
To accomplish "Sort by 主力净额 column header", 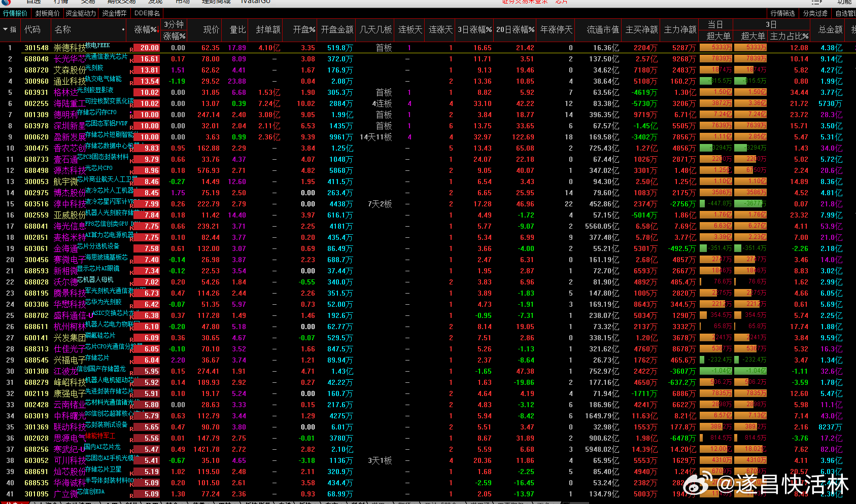I will pos(680,30).
